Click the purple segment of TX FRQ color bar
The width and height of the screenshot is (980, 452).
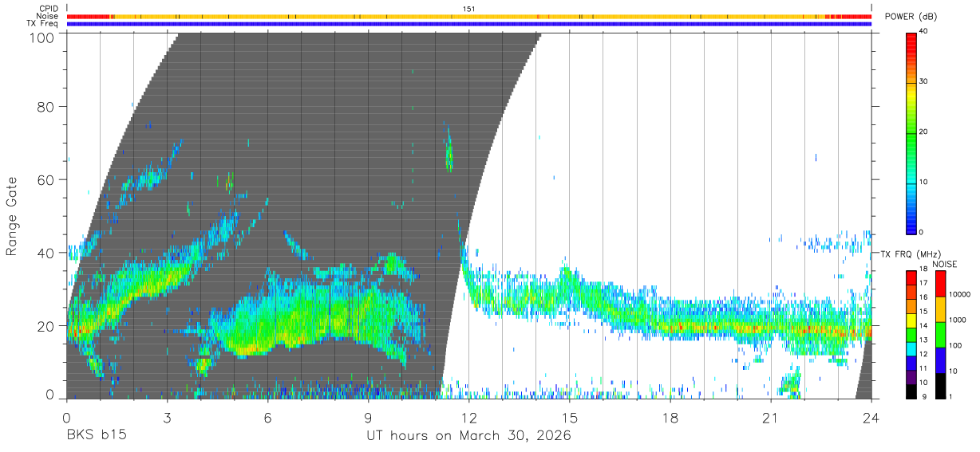pyautogui.click(x=911, y=377)
